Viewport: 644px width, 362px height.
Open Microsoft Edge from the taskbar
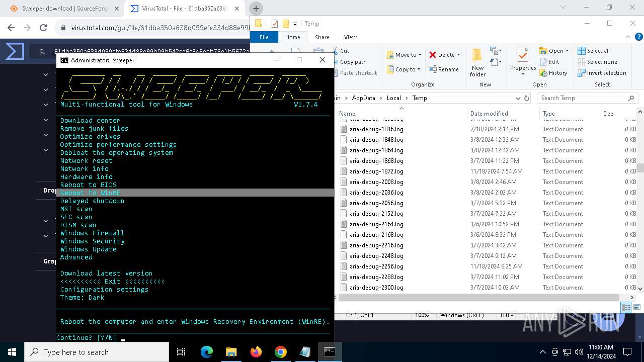[x=207, y=352]
